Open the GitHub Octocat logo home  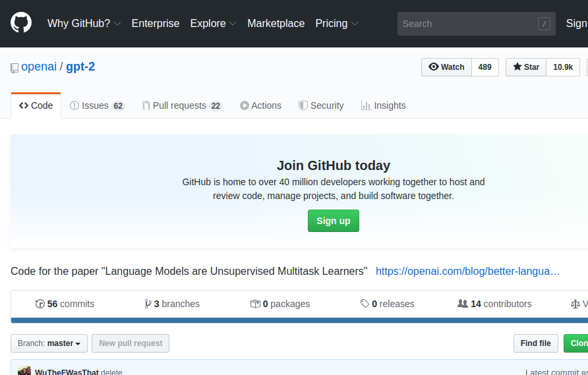21,22
